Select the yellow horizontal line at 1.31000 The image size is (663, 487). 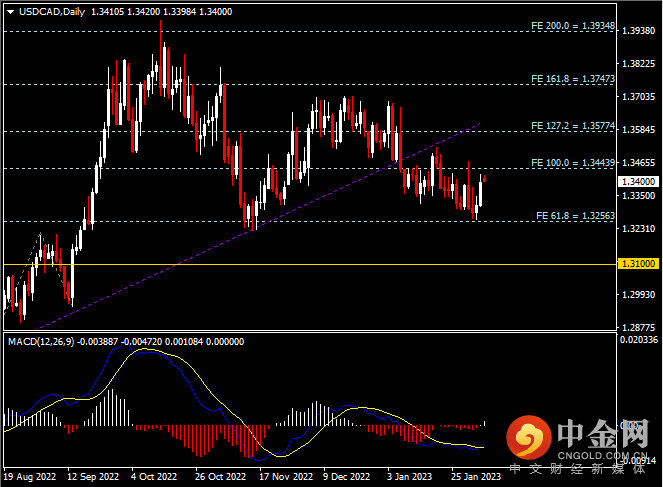[300, 264]
